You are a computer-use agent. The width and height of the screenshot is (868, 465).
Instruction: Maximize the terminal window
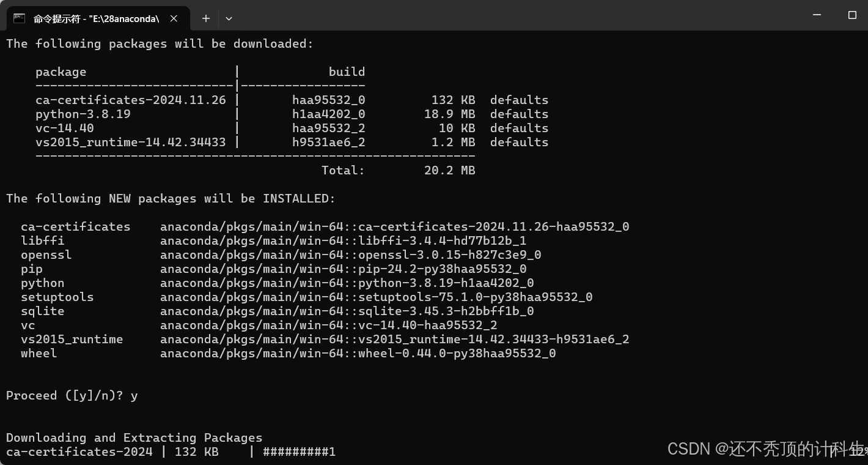pos(851,16)
